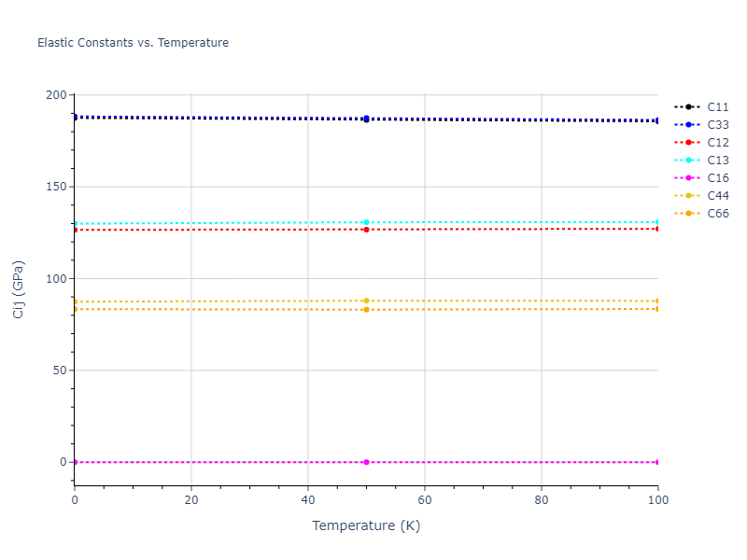Screen dimensions: 747x560
Task: Click the 'Temperature (K)' x-axis title
Action: [x=366, y=525]
